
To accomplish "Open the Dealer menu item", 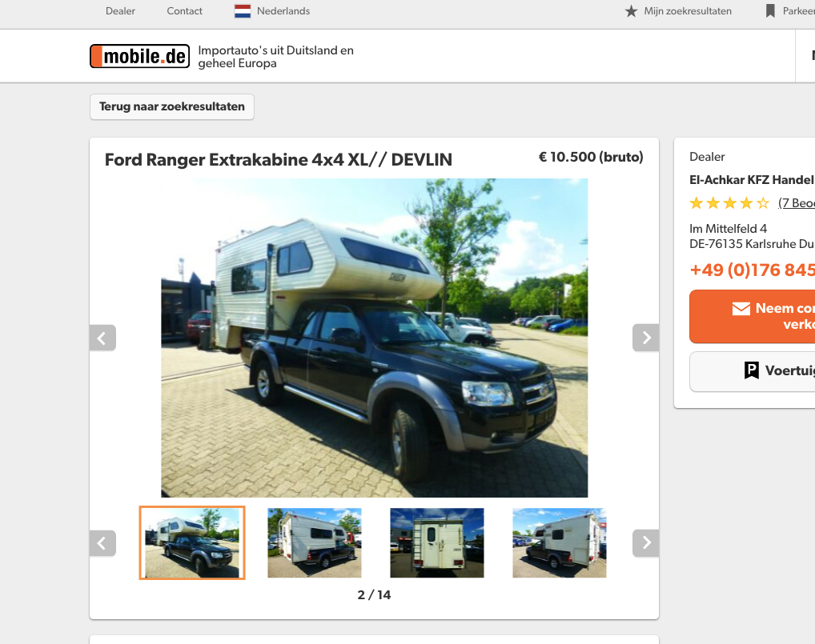I will (x=120, y=11).
